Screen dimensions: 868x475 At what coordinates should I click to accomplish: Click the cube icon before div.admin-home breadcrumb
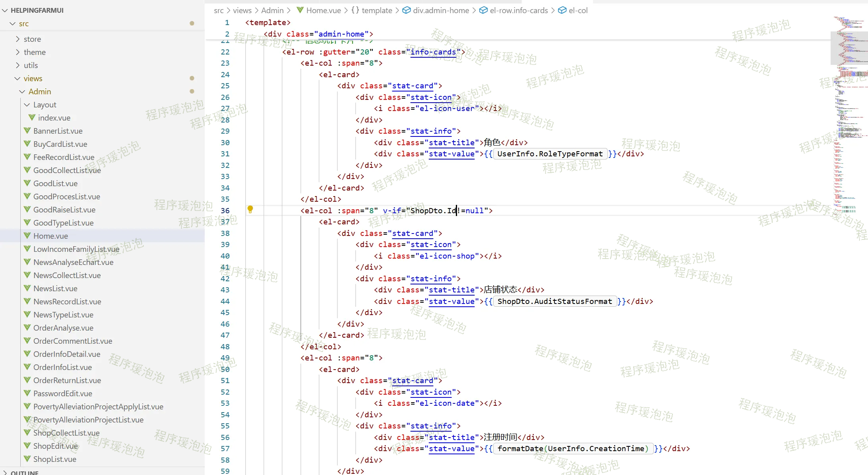click(x=406, y=10)
